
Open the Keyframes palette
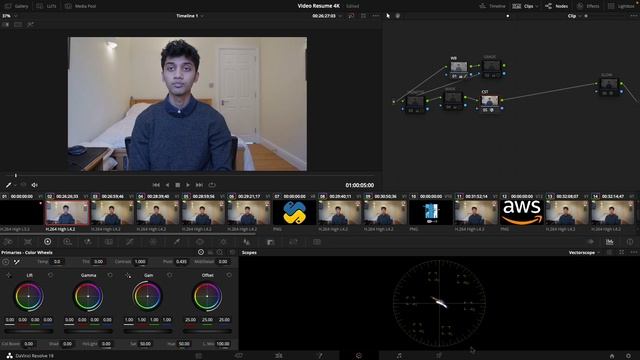tap(590, 242)
